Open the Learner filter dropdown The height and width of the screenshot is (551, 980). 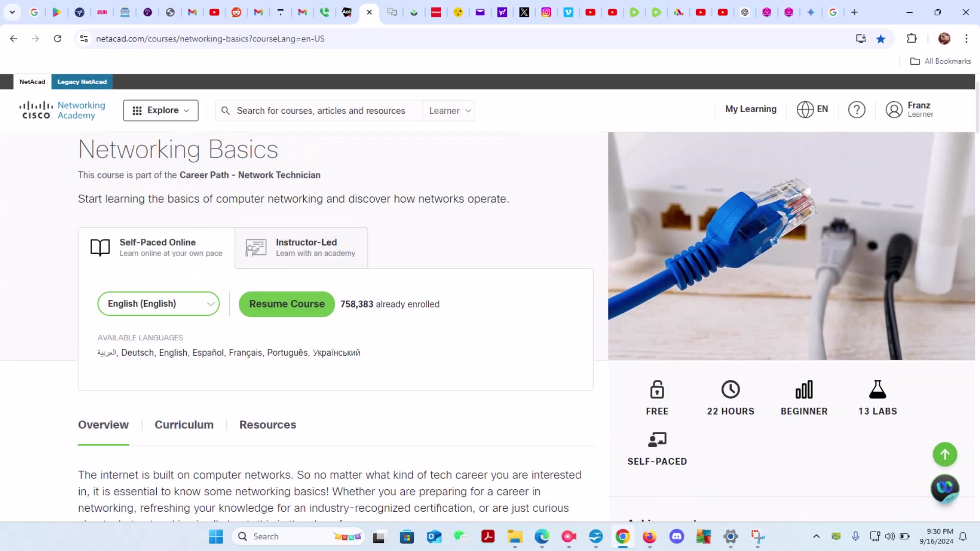coord(449,111)
